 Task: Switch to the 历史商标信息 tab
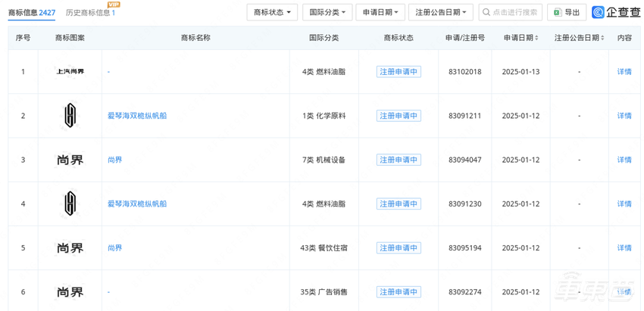[90, 13]
